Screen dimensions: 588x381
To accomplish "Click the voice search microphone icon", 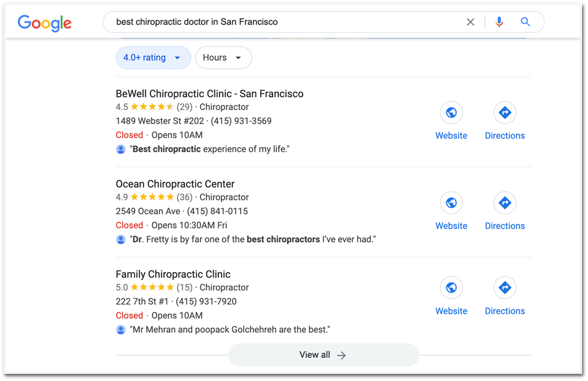I will point(499,21).
